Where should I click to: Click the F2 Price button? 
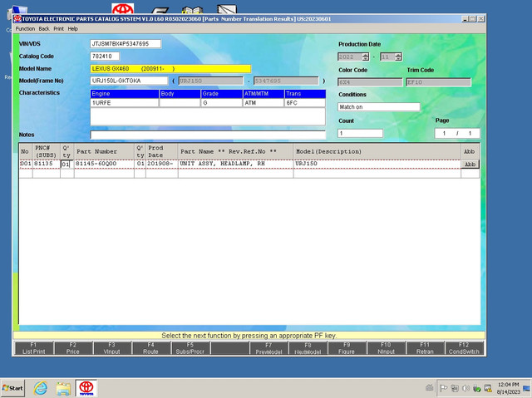[x=72, y=348]
